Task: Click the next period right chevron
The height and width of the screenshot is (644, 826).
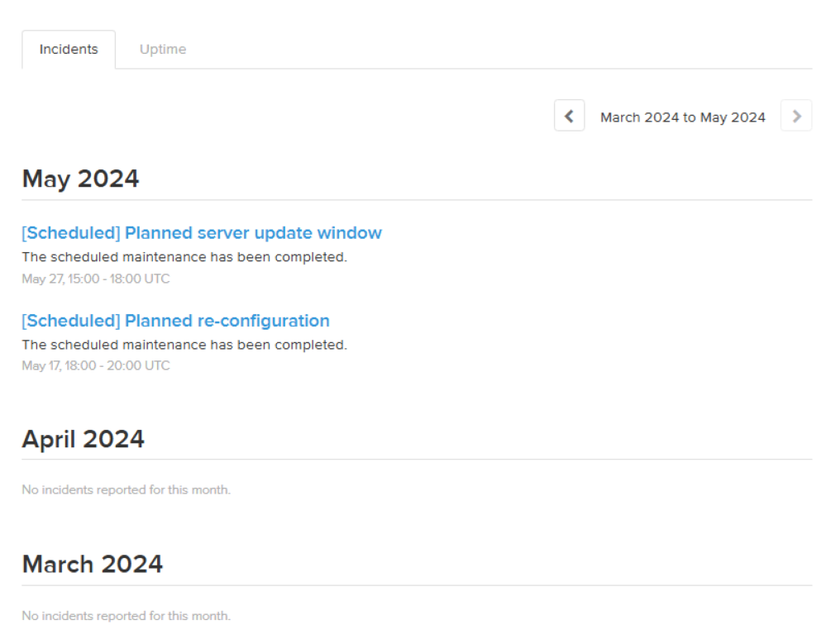Action: [x=796, y=117]
